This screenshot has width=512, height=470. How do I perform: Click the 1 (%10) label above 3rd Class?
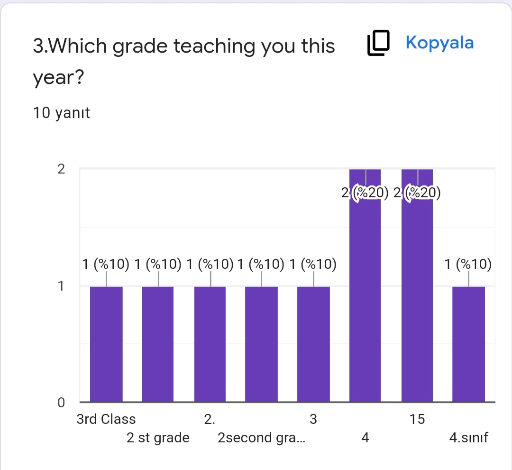point(106,264)
